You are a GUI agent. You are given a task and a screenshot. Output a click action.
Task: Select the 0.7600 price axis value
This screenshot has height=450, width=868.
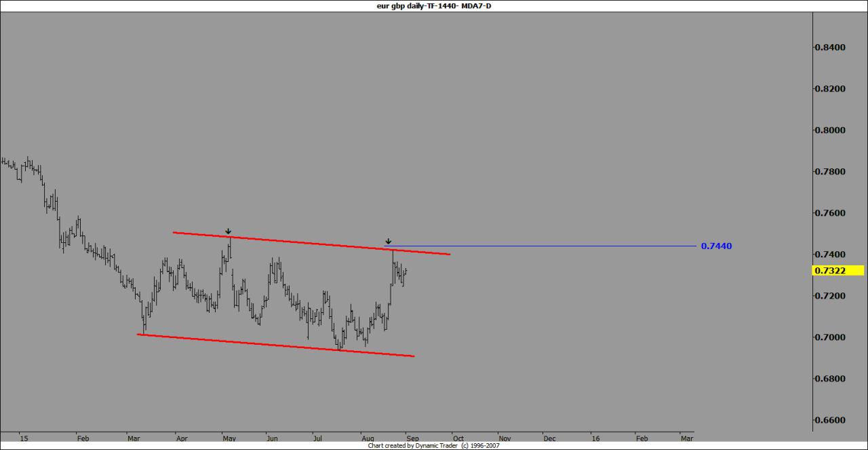pos(830,213)
